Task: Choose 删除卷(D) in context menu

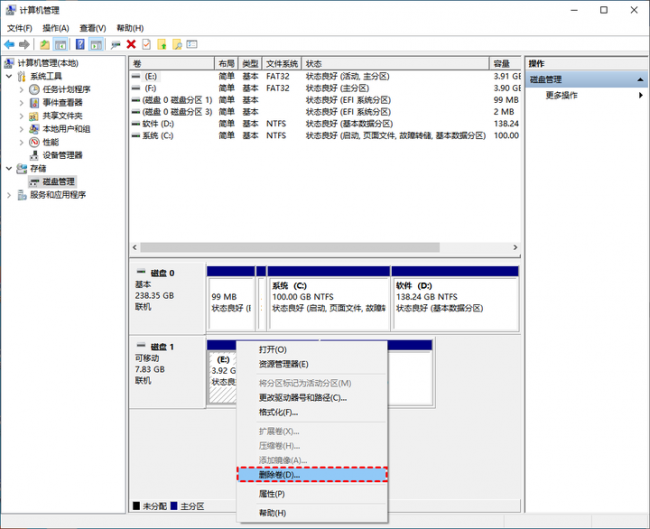Action: point(312,475)
